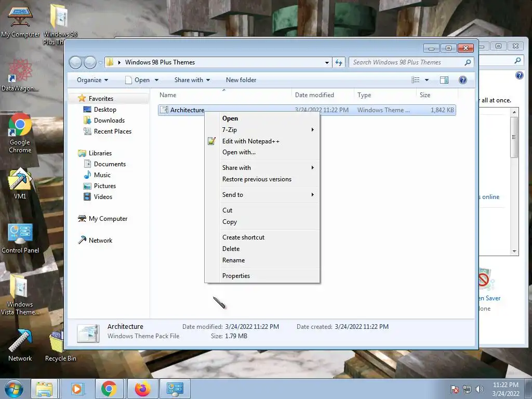Open the VM1 desktop icon
This screenshot has height=399, width=532.
(20, 183)
